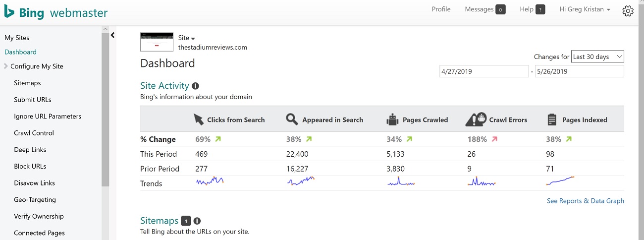This screenshot has width=644, height=240.
Task: Click the start date field 4/27/2019
Action: 484,71
